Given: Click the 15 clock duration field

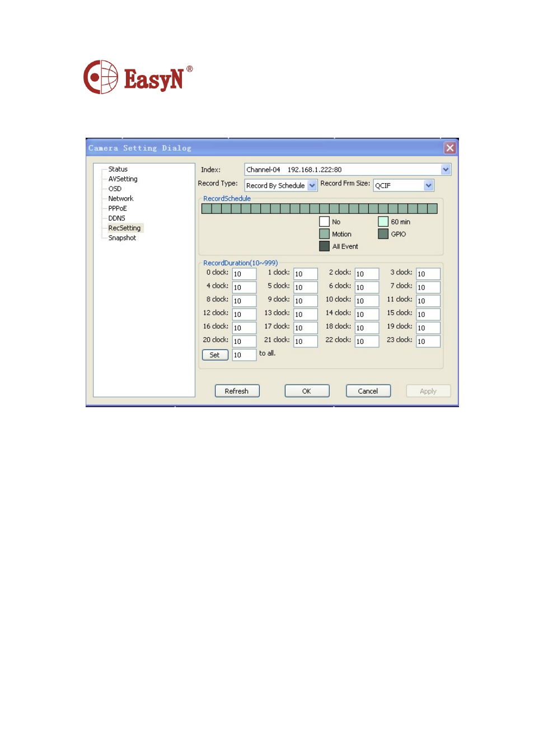Looking at the screenshot, I should (x=428, y=314).
